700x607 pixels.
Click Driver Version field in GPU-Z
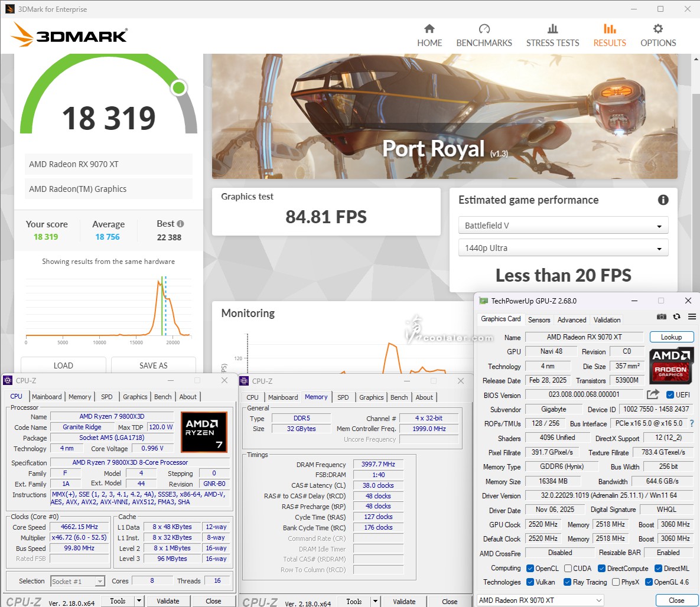pyautogui.click(x=608, y=495)
